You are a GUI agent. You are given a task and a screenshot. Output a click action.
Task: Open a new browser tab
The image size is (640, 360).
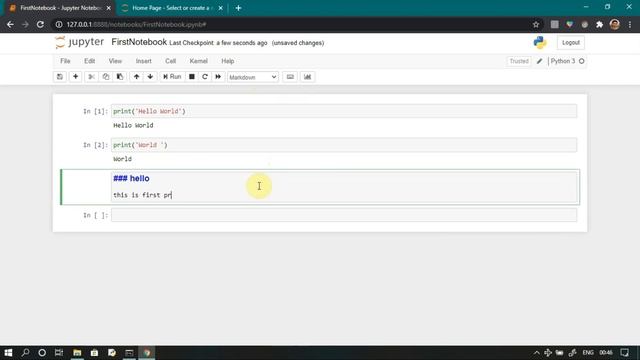point(238,8)
